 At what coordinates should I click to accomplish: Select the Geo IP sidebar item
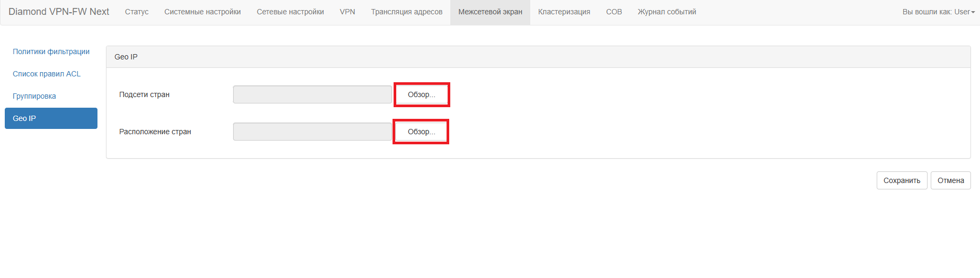[x=51, y=118]
